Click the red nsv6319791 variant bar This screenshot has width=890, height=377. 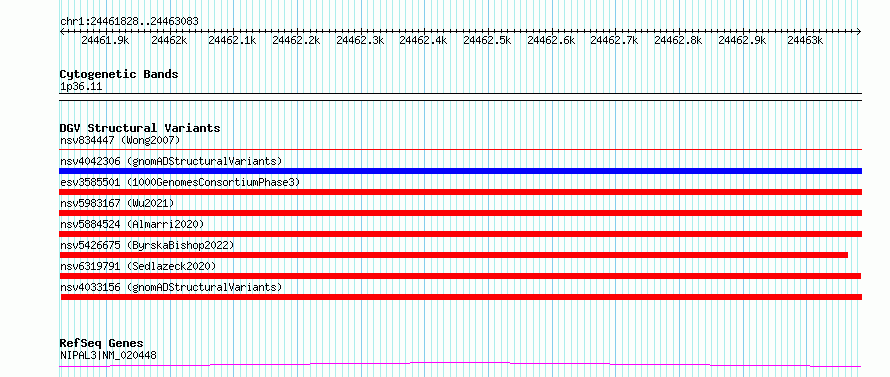click(x=460, y=276)
